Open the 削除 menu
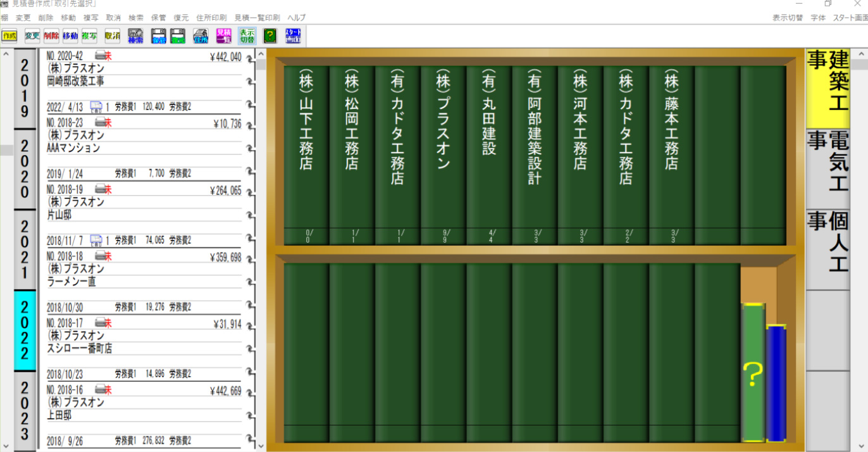Screen dimensions: 868x452 (46, 18)
